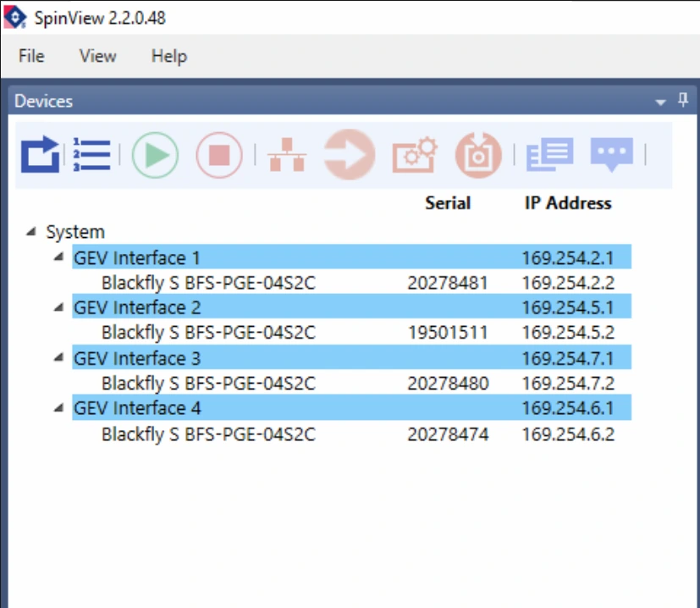
Task: Click IP address 169.254.2.1
Action: tap(568, 257)
